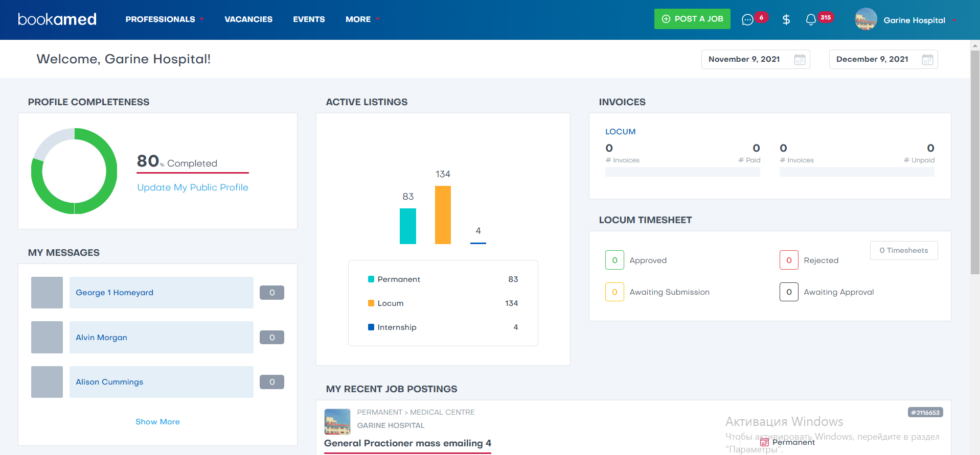Screen dimensions: 980x455
Task: Click the bookamed logo
Action: [57, 19]
